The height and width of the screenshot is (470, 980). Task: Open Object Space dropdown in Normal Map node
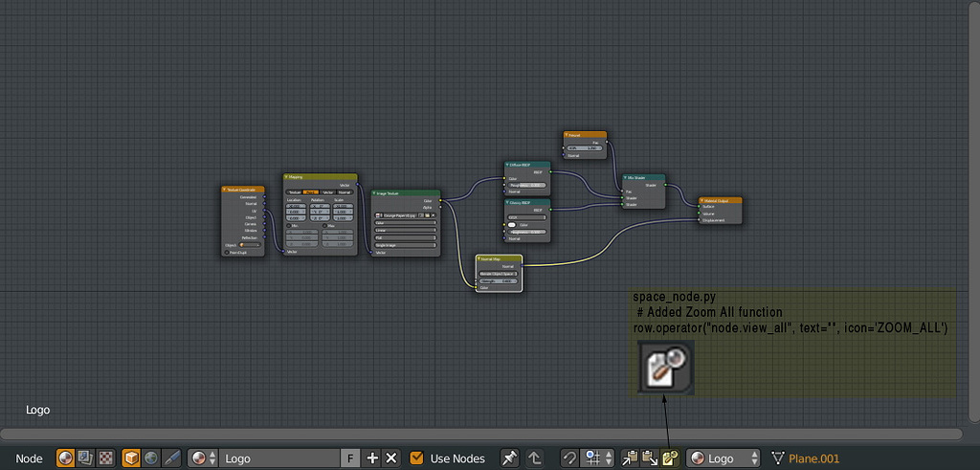[x=498, y=274]
